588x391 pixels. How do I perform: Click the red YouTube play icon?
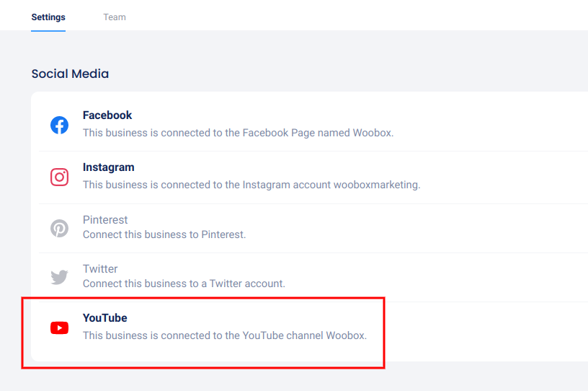59,328
